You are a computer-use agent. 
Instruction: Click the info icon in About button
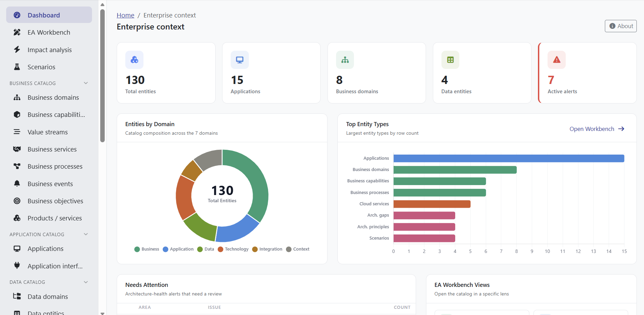[612, 26]
